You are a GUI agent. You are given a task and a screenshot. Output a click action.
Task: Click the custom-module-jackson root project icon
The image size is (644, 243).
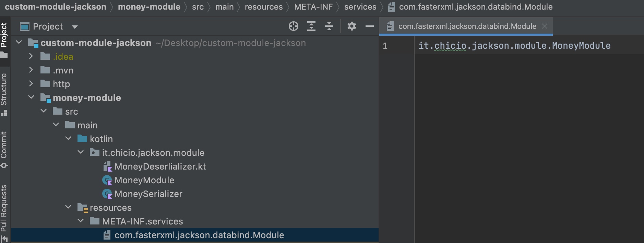tap(33, 43)
